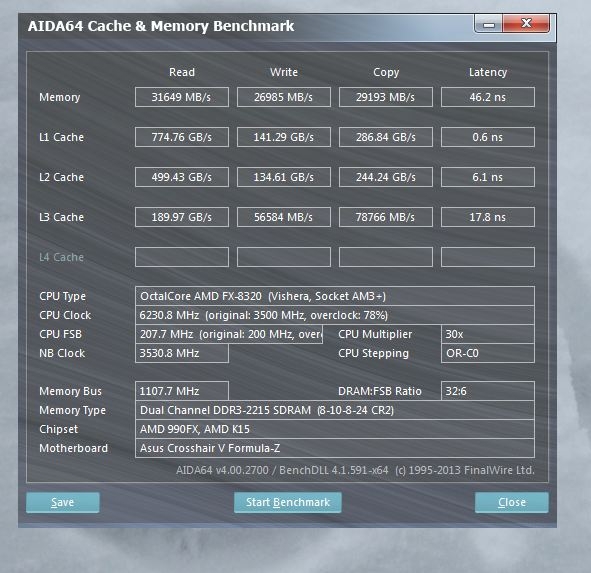Click empty L4 Cache Read field
Image resolution: width=591 pixels, height=573 pixels.
pyautogui.click(x=182, y=257)
